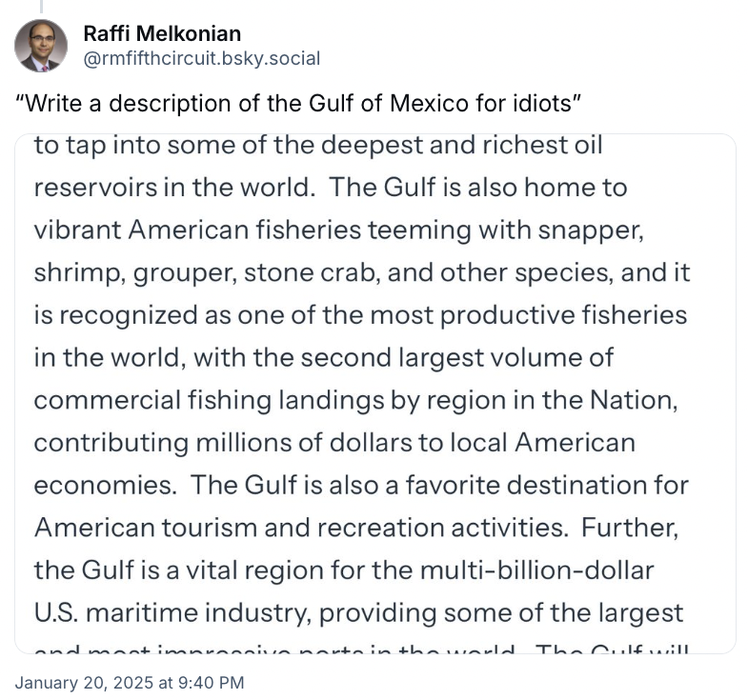Screen dimensions: 748x700
Task: Click the "reservoirs in the world" text
Action: (173, 188)
